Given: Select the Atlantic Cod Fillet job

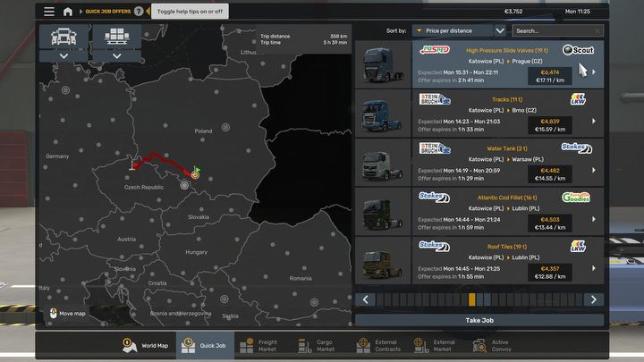Looking at the screenshot, I should click(x=508, y=211).
